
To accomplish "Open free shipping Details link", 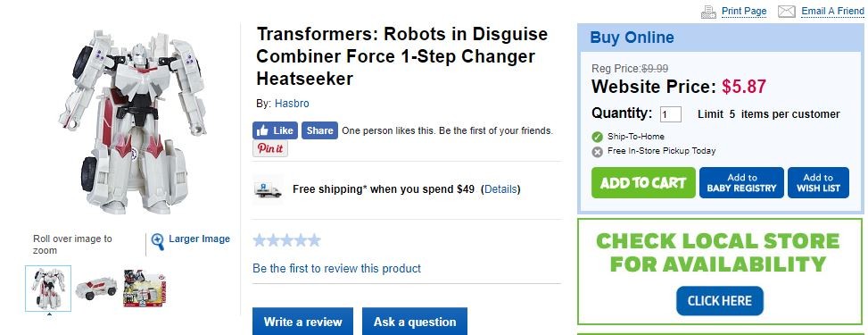I will 500,189.
